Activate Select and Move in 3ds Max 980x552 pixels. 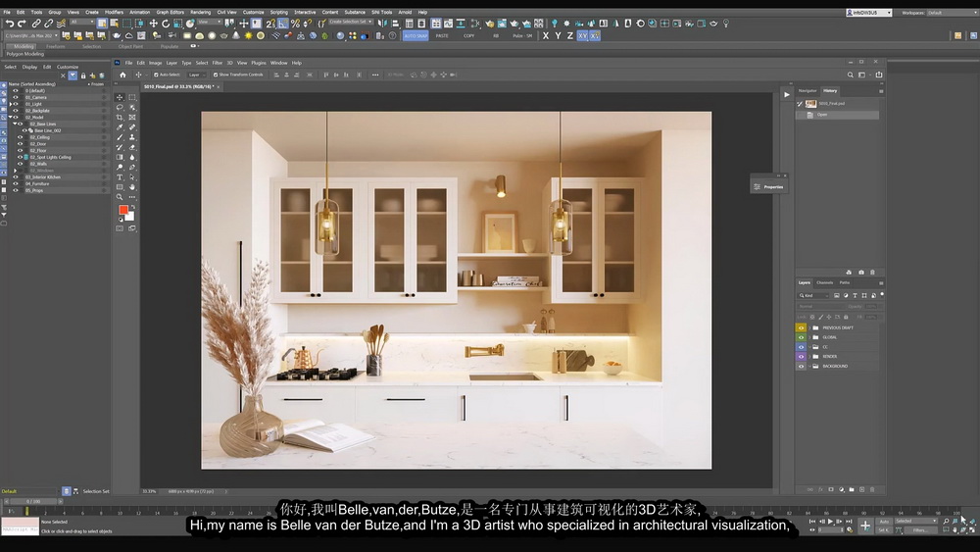pyautogui.click(x=153, y=24)
